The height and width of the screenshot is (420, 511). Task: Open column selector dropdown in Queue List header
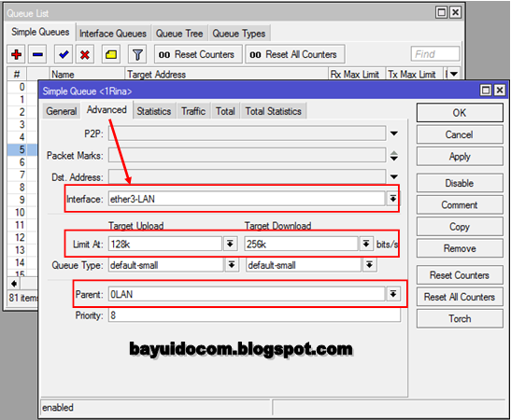pos(454,75)
